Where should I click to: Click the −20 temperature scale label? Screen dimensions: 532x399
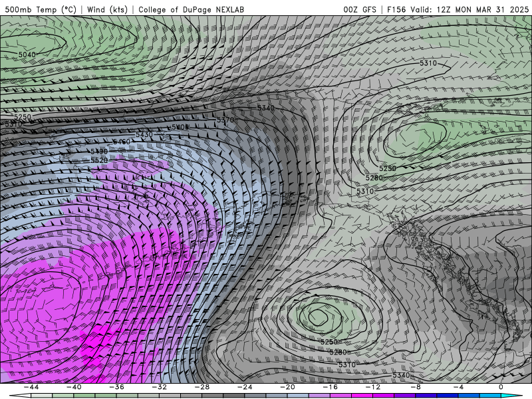287,387
